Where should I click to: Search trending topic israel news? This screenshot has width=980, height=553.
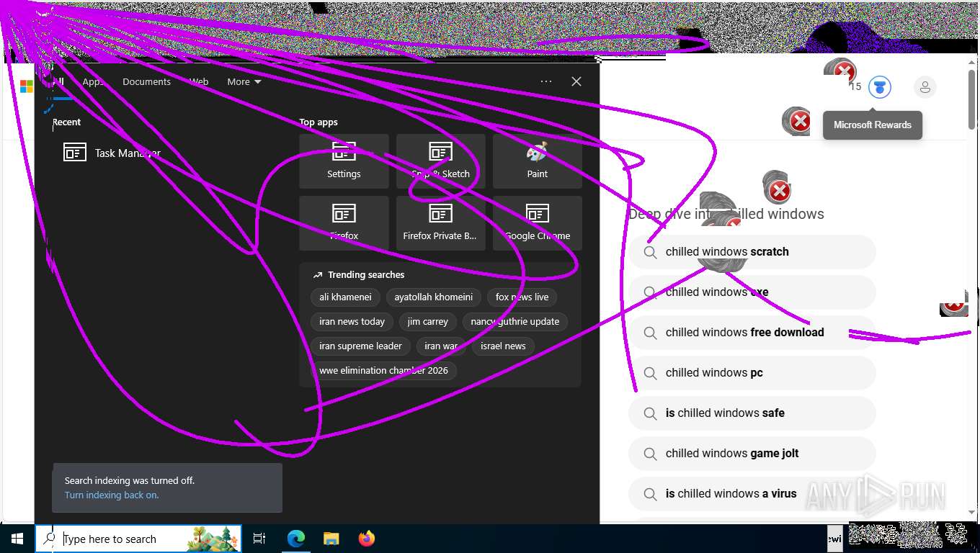pos(503,346)
